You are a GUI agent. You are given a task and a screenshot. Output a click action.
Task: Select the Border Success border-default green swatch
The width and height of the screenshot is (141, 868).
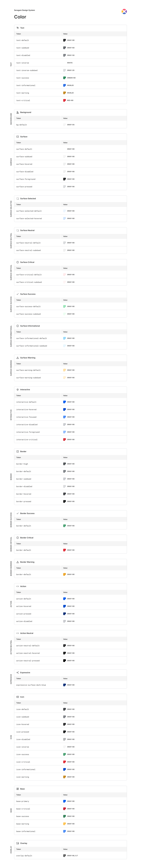pos(64,526)
